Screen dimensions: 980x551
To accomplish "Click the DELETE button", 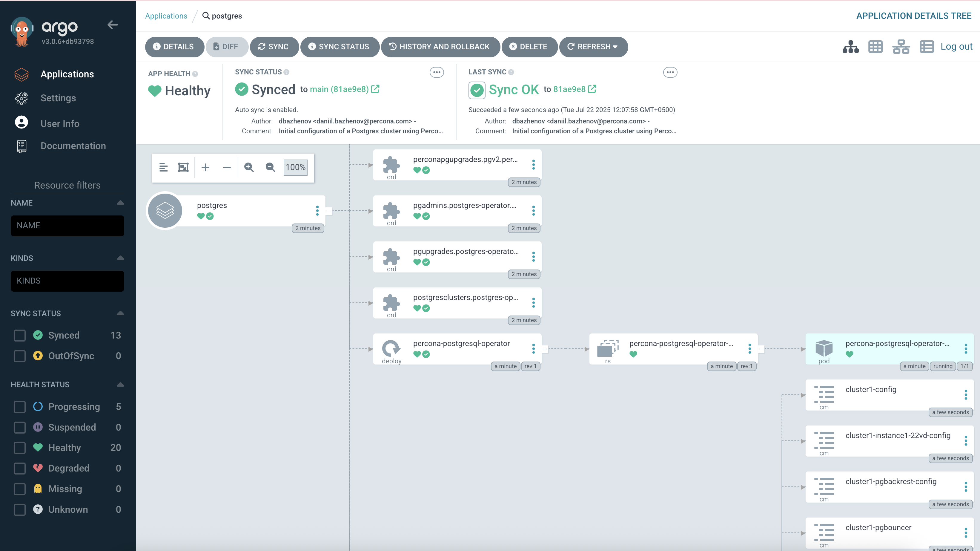I will pyautogui.click(x=530, y=47).
